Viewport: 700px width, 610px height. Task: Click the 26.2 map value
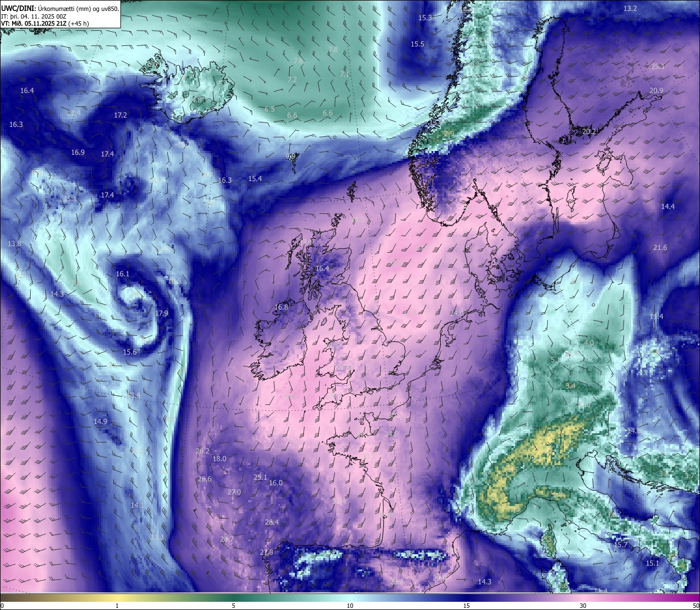[x=202, y=451]
